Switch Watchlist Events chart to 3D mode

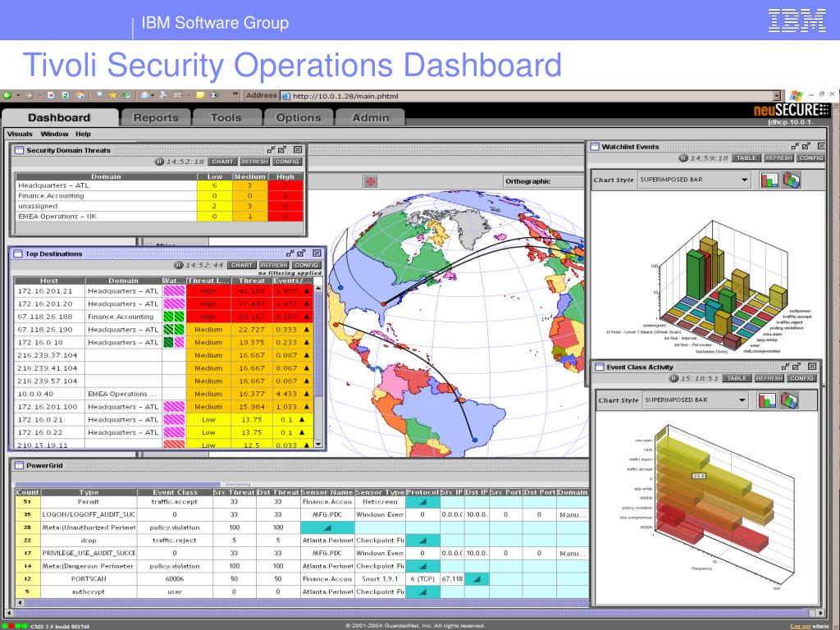792,180
